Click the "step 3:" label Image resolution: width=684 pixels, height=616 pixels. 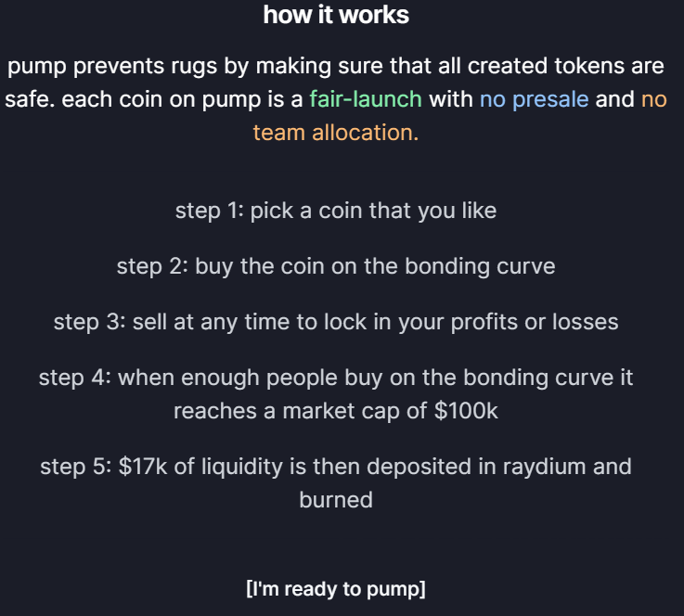[90, 322]
